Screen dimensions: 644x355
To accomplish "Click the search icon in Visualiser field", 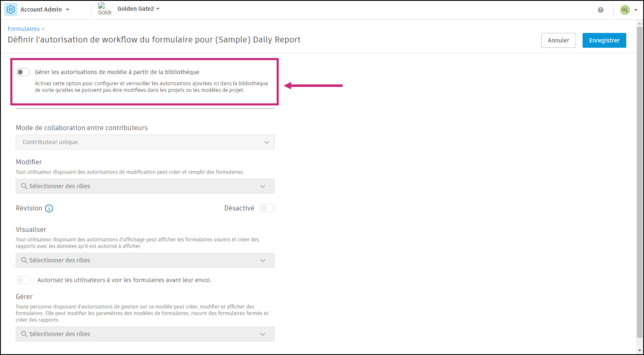I will [24, 260].
